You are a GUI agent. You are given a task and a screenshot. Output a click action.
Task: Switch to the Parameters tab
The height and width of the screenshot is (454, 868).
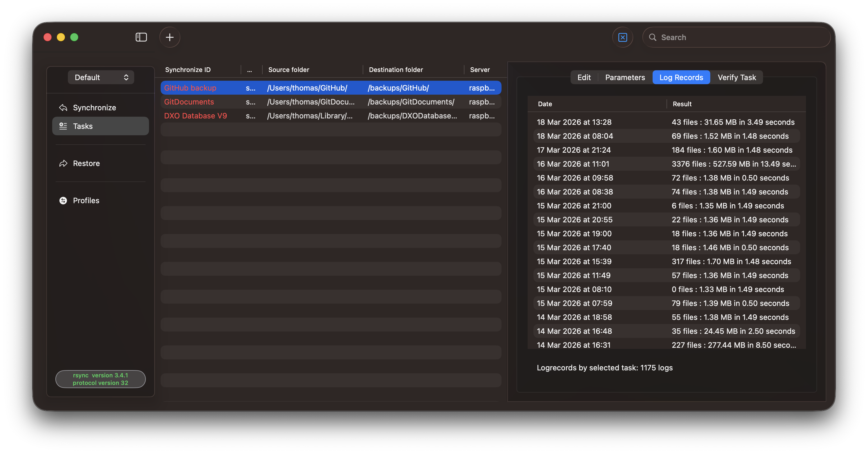(625, 77)
